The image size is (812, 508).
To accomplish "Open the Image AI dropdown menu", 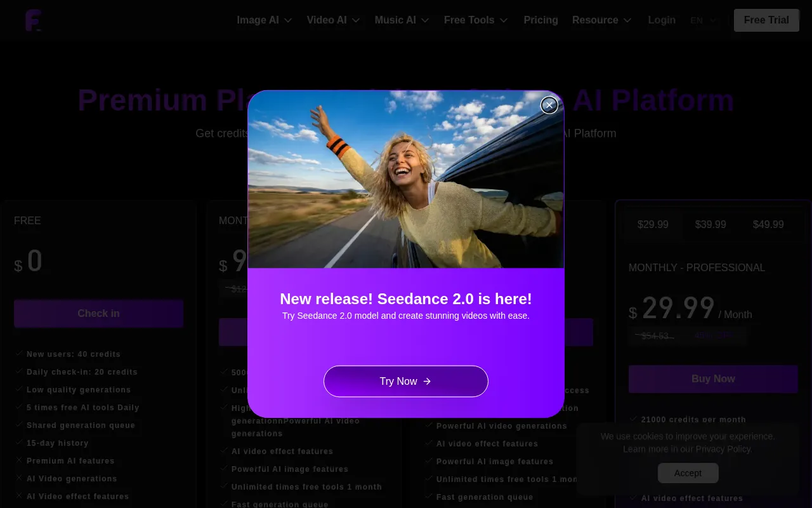I will tap(265, 20).
